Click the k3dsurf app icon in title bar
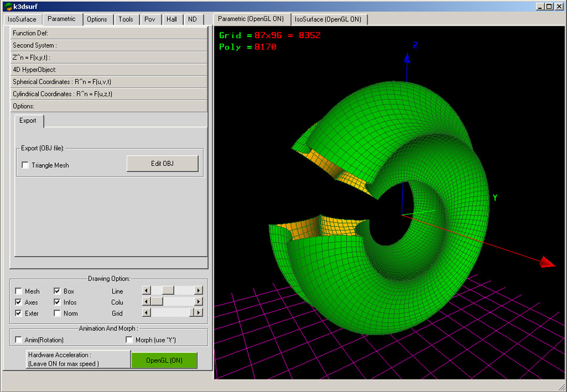This screenshot has width=567, height=392. 8,7
